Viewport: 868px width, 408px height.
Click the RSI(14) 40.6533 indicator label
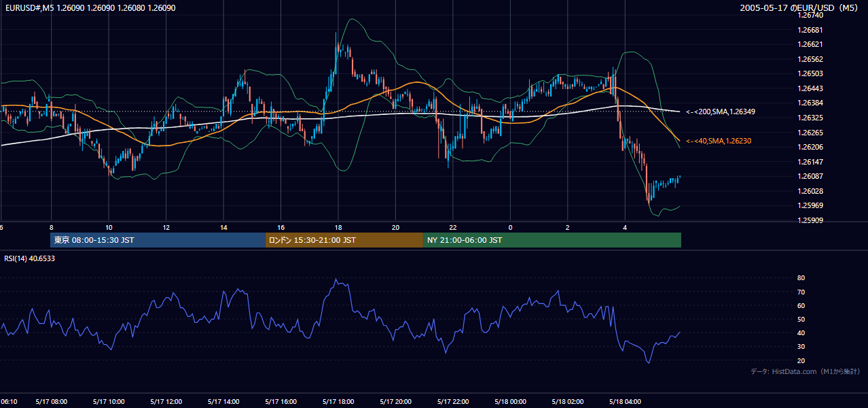tap(30, 258)
